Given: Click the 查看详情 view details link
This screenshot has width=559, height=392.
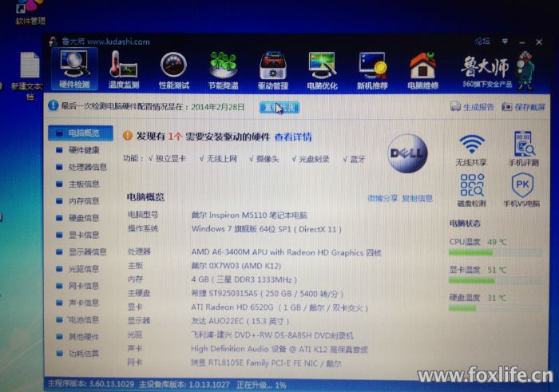Looking at the screenshot, I should tap(292, 137).
